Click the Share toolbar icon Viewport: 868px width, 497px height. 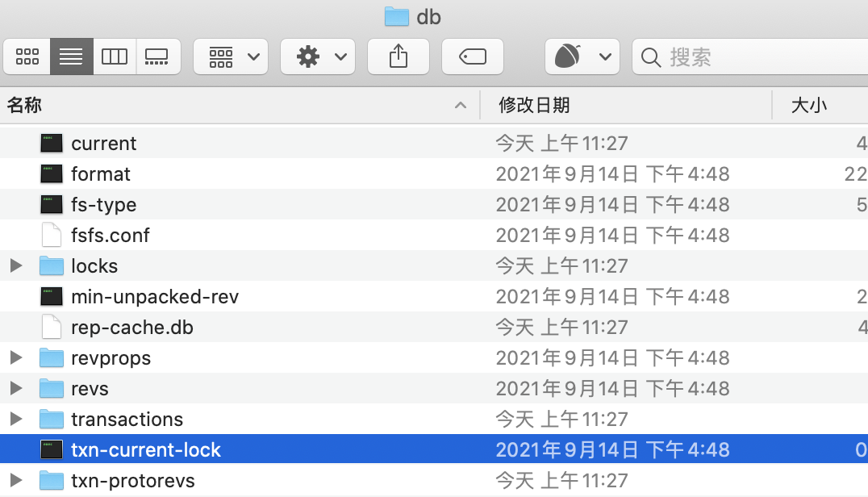tap(399, 56)
